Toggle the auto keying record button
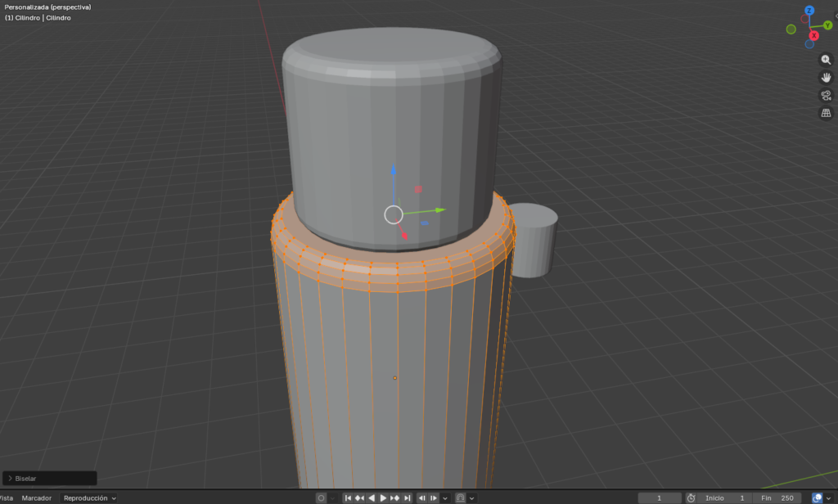Image resolution: width=838 pixels, height=504 pixels. [321, 497]
